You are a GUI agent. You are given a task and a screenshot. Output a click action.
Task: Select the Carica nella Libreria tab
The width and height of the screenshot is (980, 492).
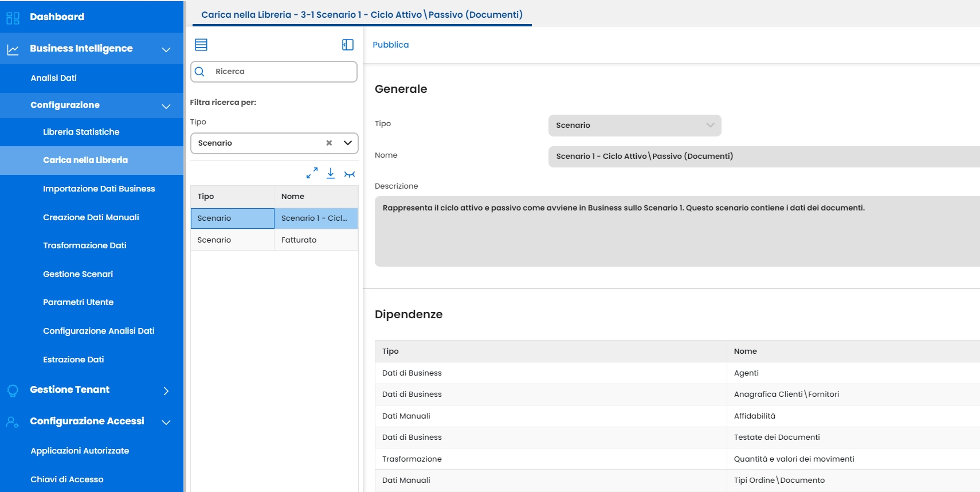coord(362,14)
